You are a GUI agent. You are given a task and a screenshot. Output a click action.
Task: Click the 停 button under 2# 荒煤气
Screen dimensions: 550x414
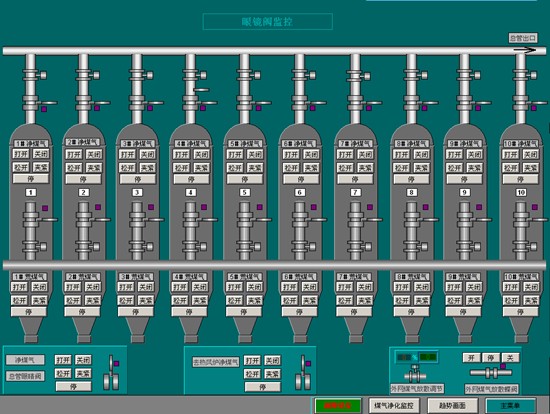click(82, 312)
